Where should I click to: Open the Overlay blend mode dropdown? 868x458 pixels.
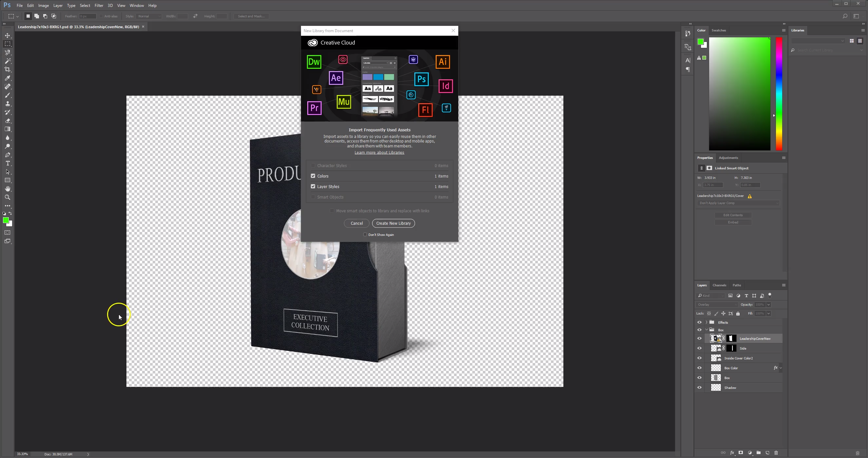[x=717, y=304]
